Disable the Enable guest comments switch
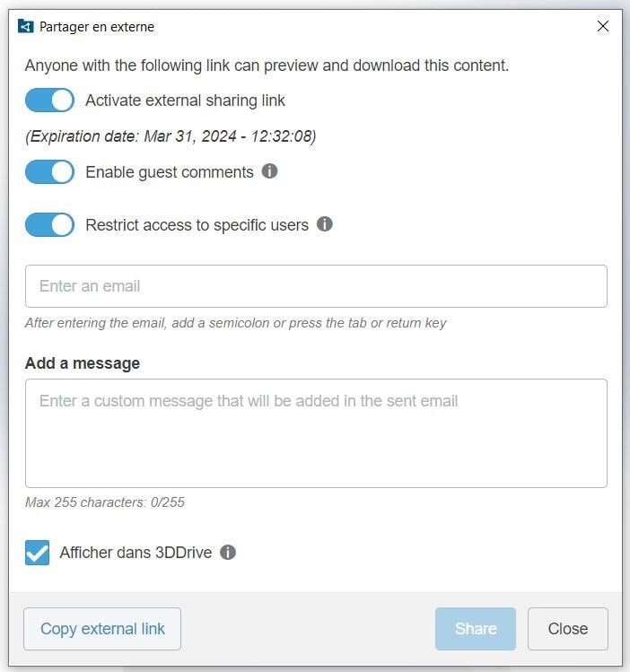630x672 pixels. (x=49, y=171)
